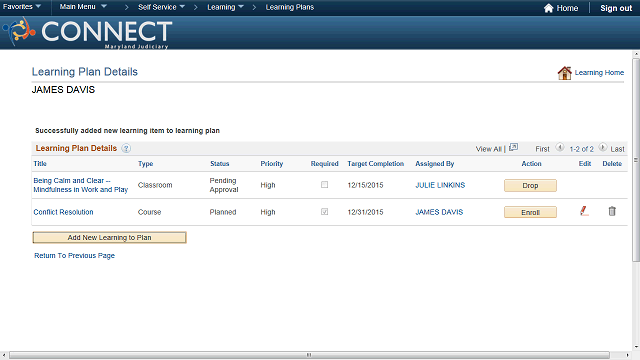Click Sign out
Image resolution: width=640 pixels, height=360 pixels.
pos(616,8)
